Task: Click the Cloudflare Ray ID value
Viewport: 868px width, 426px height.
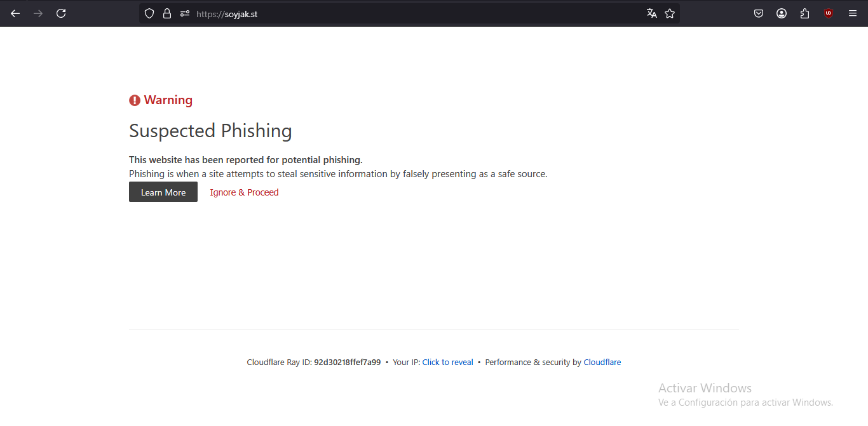Action: coord(348,363)
